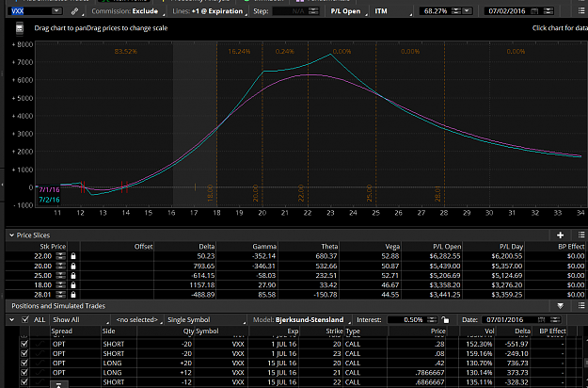588x388 pixels.
Task: Uncheck the SHORT -20 strike 20 call row
Action: 24,344
